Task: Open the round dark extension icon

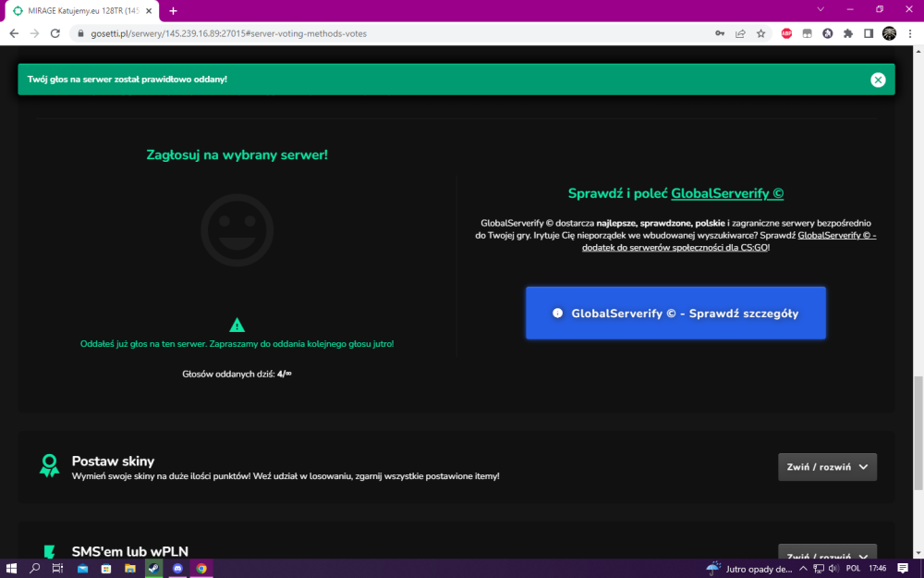Action: 827,33
